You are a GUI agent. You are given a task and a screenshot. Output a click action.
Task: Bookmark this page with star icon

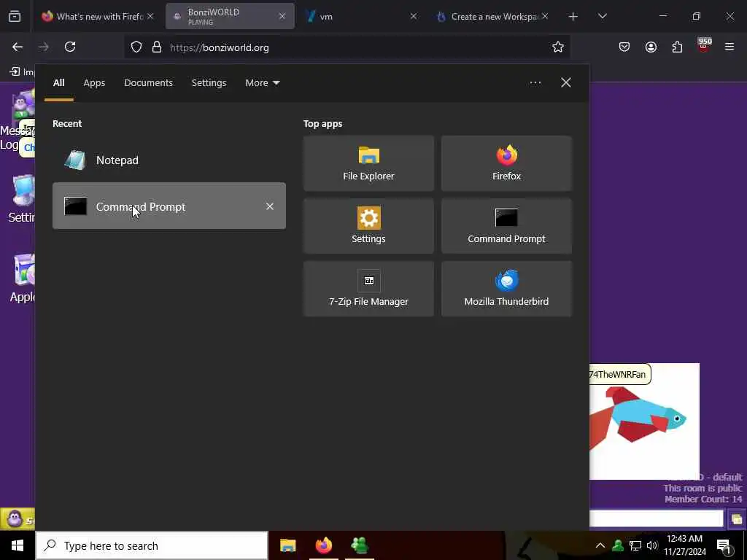point(558,47)
